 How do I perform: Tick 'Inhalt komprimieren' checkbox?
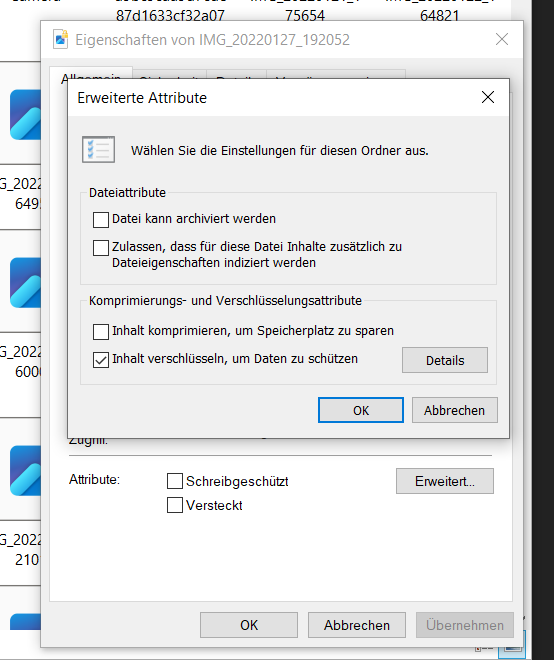coord(101,332)
